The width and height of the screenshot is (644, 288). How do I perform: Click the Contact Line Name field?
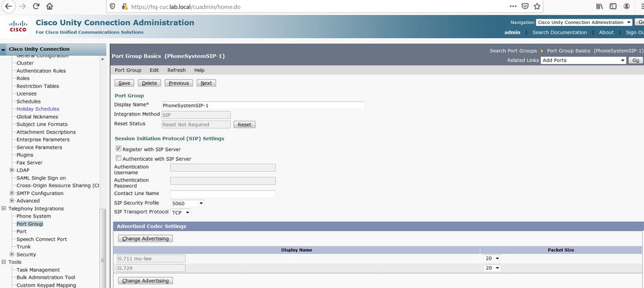click(223, 194)
